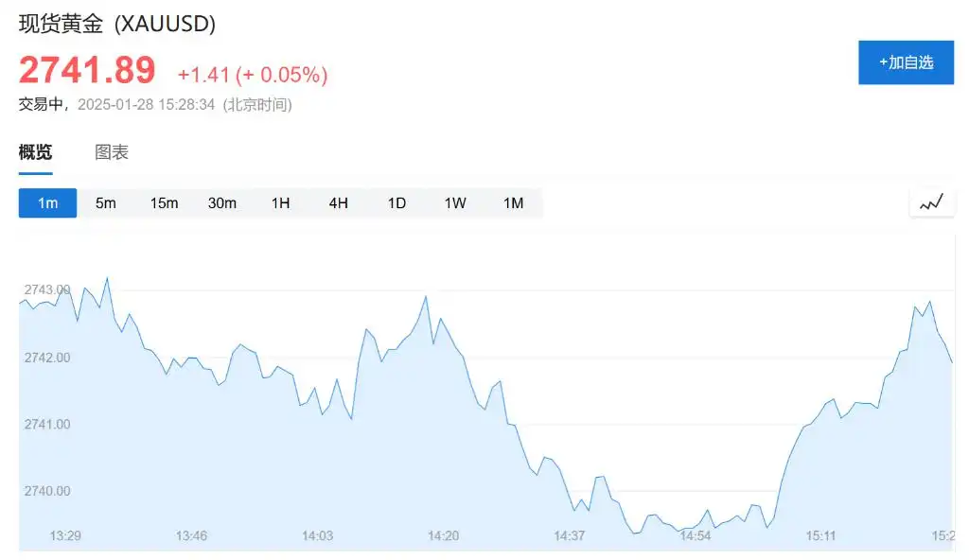Viewport: 969px width, 560px height.
Task: Click the 14:20 time axis label
Action: (x=443, y=536)
